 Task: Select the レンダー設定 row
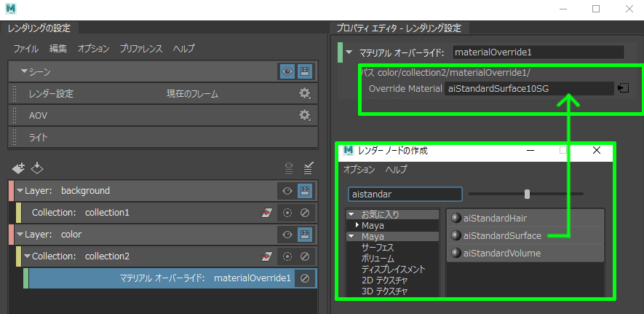coord(163,94)
